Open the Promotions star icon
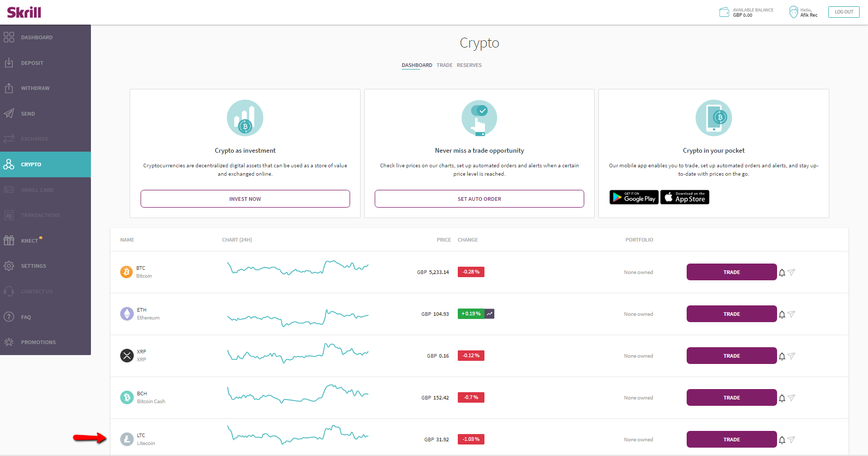This screenshot has height=456, width=868. 9,342
